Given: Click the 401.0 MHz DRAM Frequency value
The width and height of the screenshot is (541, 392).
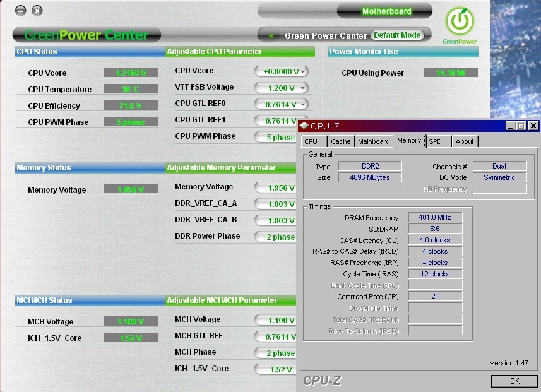Looking at the screenshot, I should [x=435, y=217].
